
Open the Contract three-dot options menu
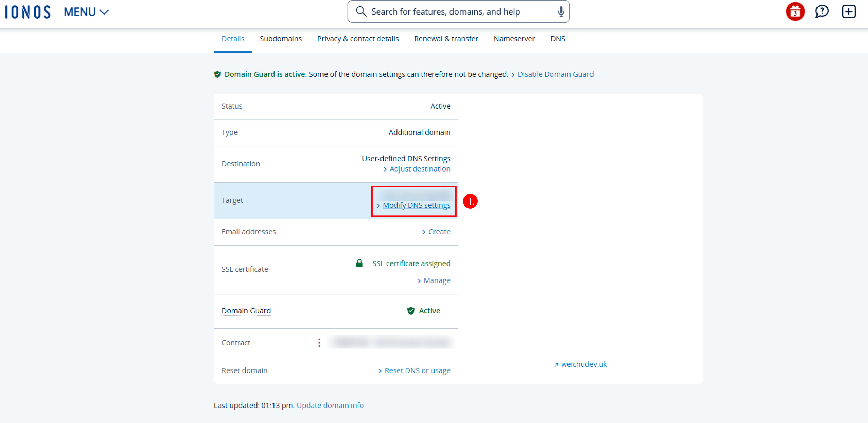coord(319,343)
